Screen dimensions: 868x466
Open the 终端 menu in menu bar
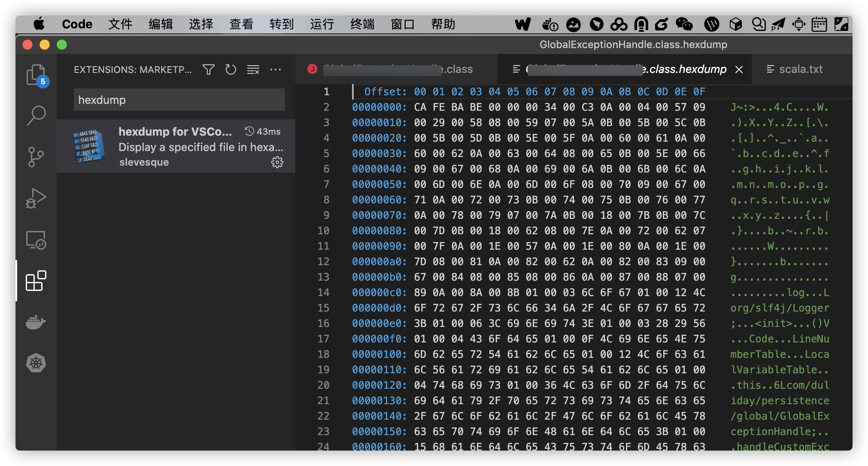[x=362, y=24]
